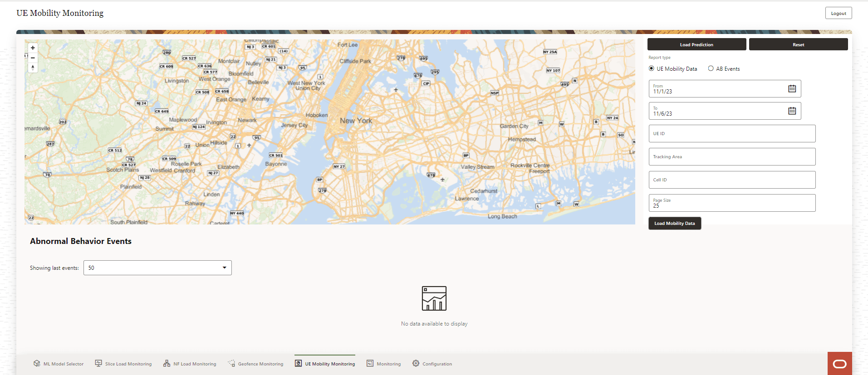Click the Load Prediction button
Image resolution: width=868 pixels, height=375 pixels.
[696, 44]
